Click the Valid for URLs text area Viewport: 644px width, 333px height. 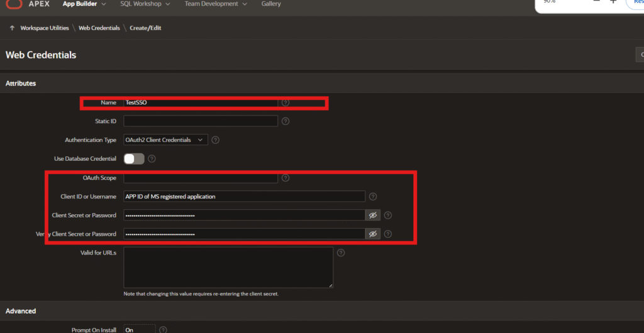click(228, 267)
